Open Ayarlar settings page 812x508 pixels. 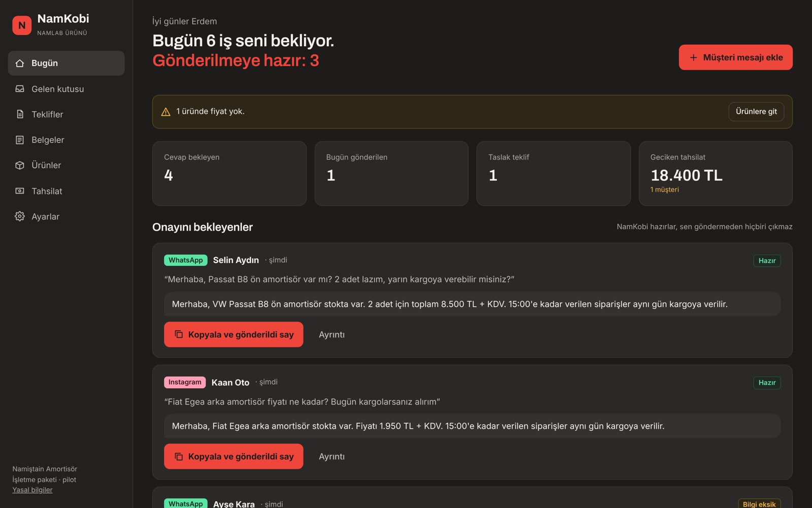pos(66,216)
